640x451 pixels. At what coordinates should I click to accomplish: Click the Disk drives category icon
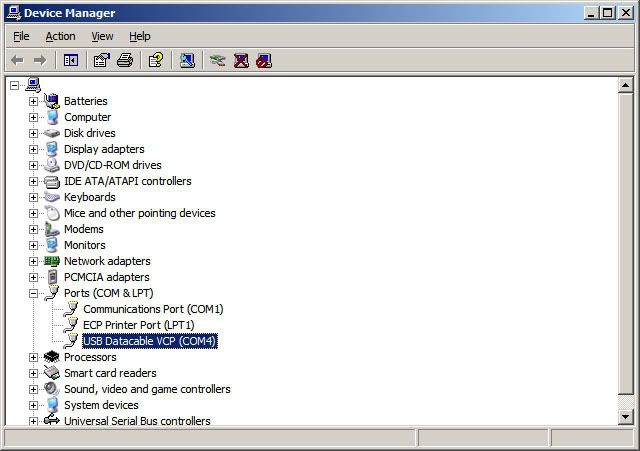pyautogui.click(x=52, y=133)
